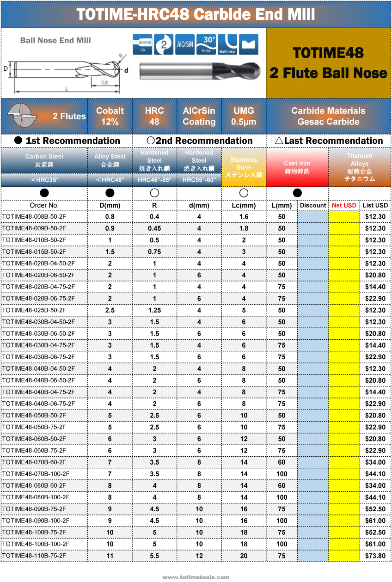Click the TOTIME48 2 Flute Ball Nose panel
Screen dimensions: 392x582
(x=329, y=63)
